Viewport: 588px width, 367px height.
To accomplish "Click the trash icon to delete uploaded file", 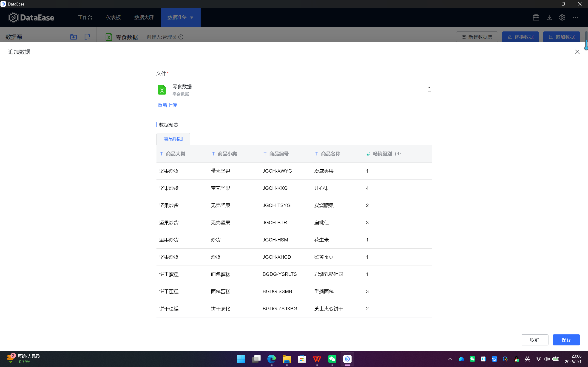I will (429, 90).
